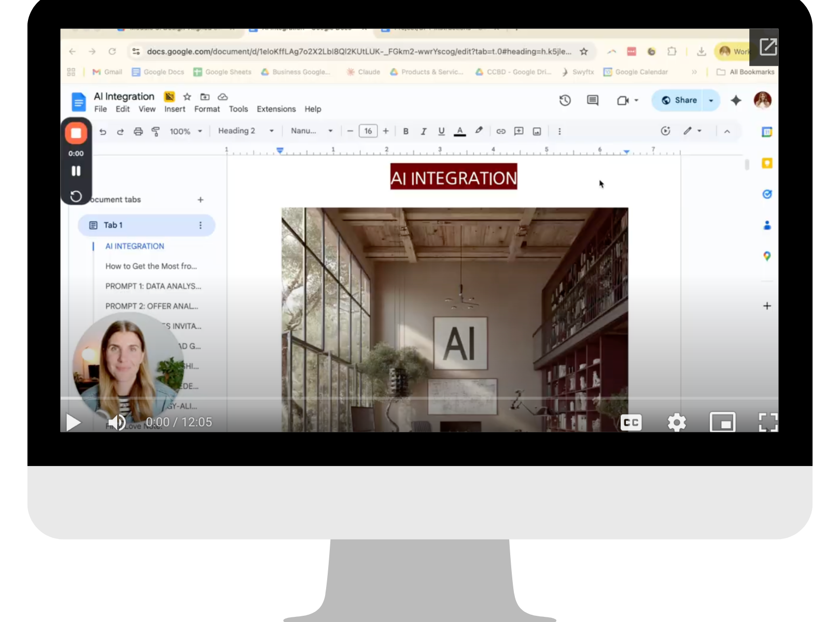Viewport: 840px width, 622px height.
Task: Add a new document tab
Action: [201, 200]
